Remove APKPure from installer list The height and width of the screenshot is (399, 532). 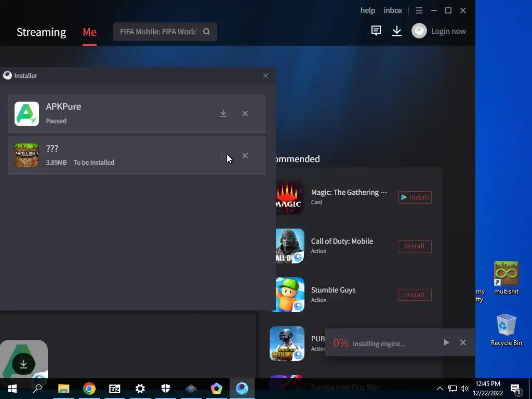[x=245, y=113]
